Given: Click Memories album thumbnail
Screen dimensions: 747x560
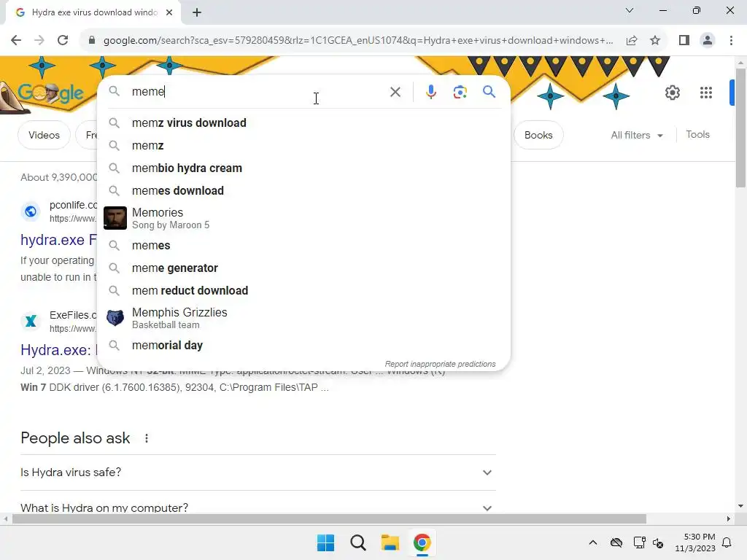Looking at the screenshot, I should (115, 218).
